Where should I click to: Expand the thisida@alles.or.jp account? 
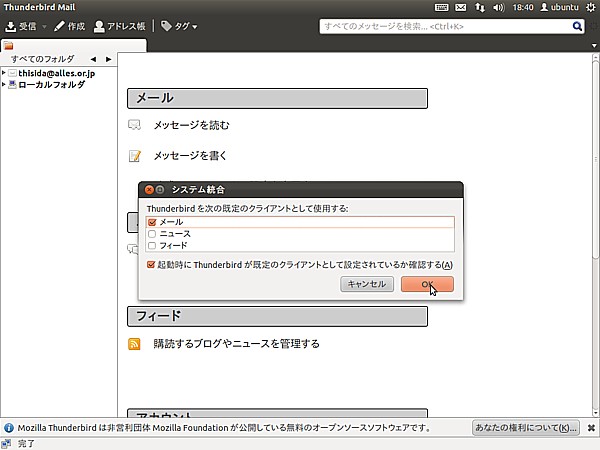coord(3,72)
